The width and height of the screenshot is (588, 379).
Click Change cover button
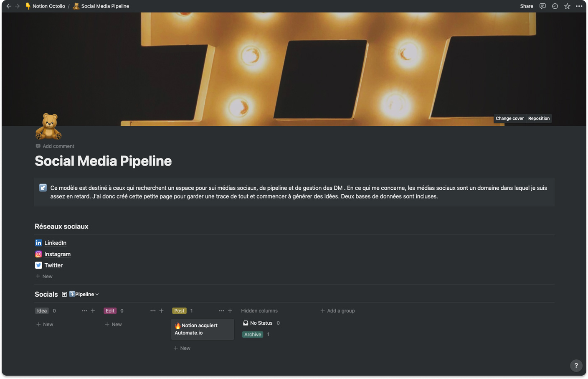tap(509, 119)
